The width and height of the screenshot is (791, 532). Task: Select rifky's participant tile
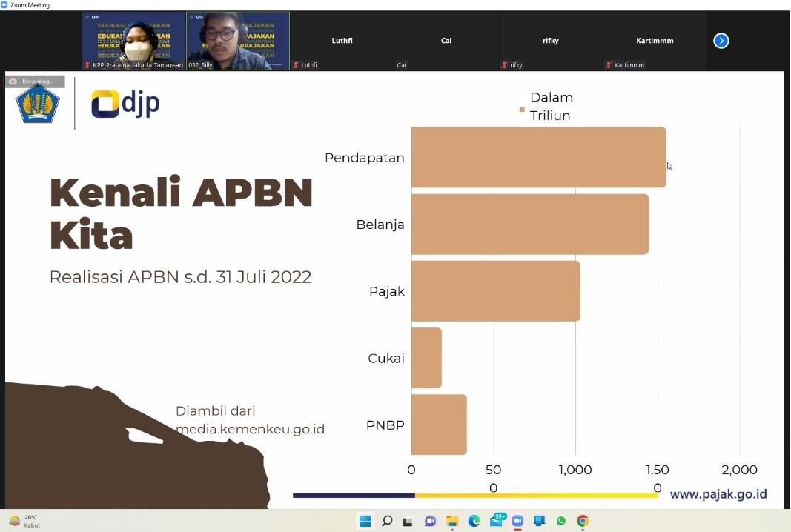coord(550,41)
